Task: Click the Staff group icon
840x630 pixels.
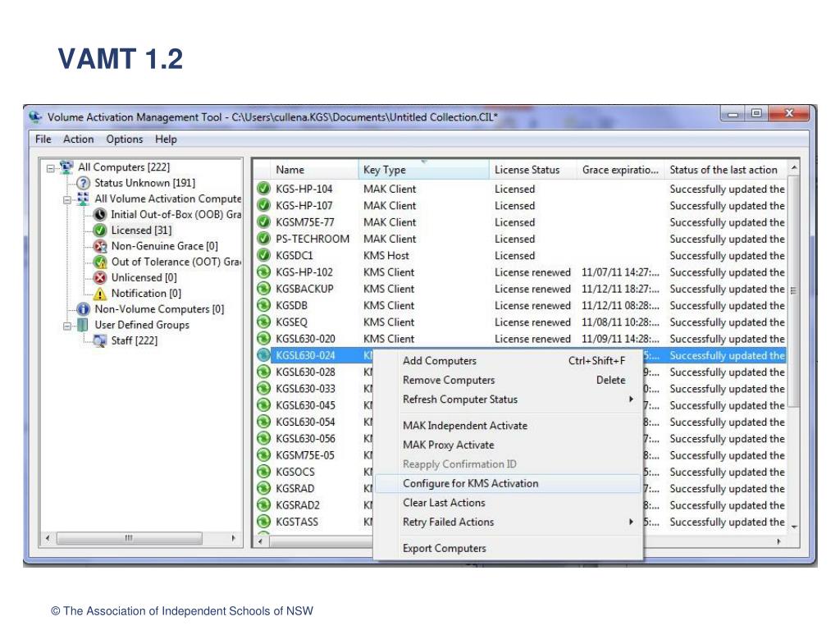Action: [x=100, y=340]
